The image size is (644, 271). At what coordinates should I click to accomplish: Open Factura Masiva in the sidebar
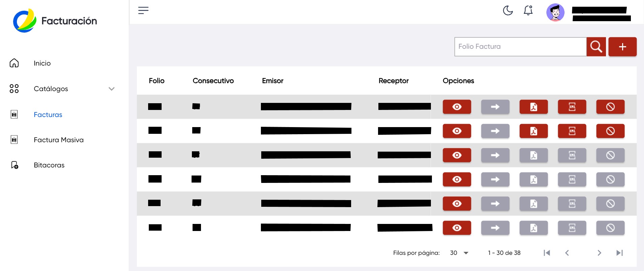point(59,140)
